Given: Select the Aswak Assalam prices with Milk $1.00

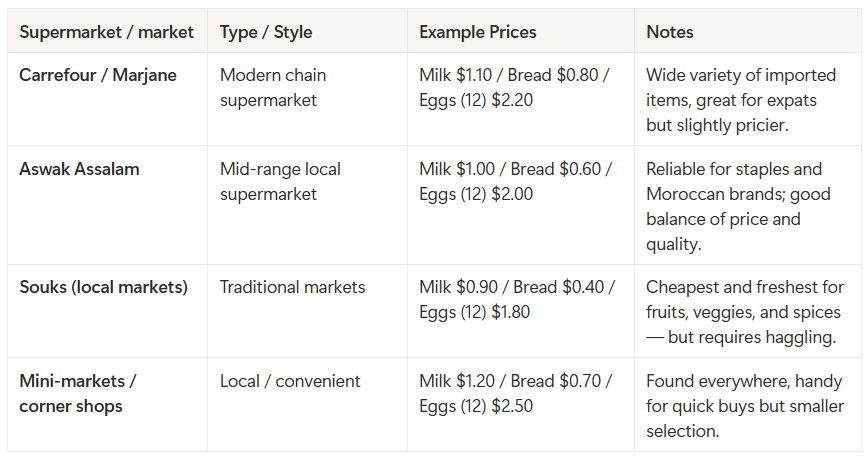Looking at the screenshot, I should (516, 181).
